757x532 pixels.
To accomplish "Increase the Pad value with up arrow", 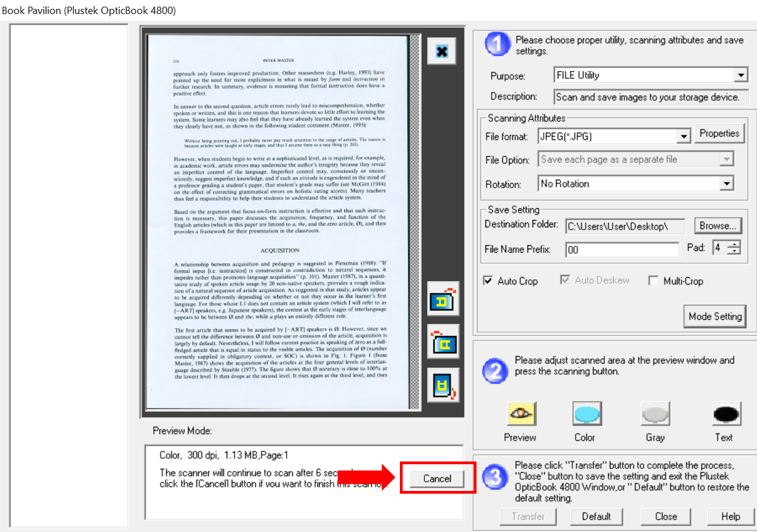I will [735, 244].
